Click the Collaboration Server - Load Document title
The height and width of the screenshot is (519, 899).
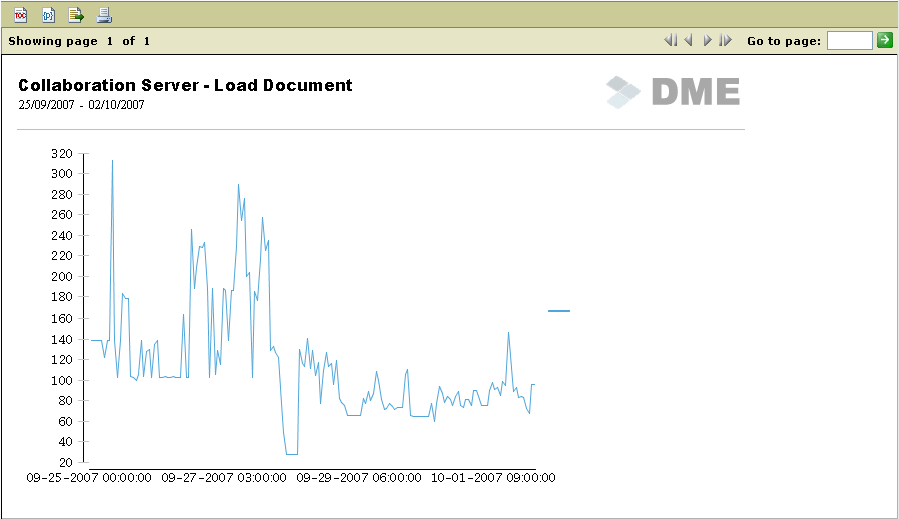coord(185,85)
